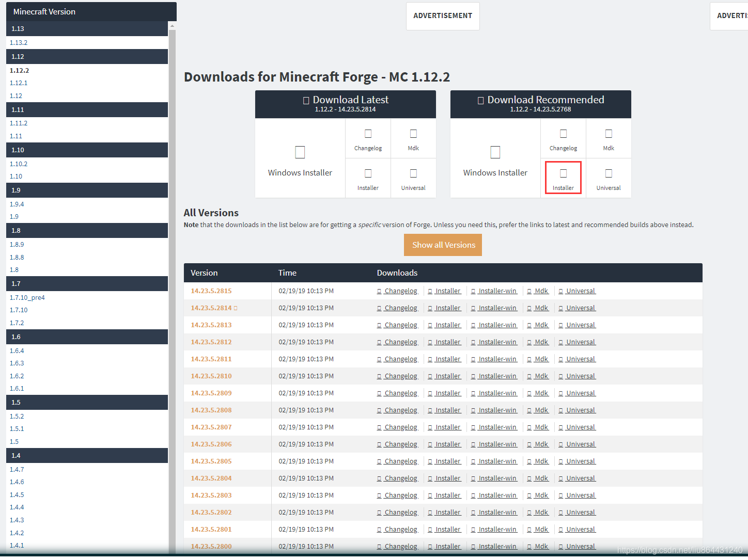This screenshot has height=560, width=748.
Task: Click Universal icon under Download Recommended
Action: click(x=609, y=174)
